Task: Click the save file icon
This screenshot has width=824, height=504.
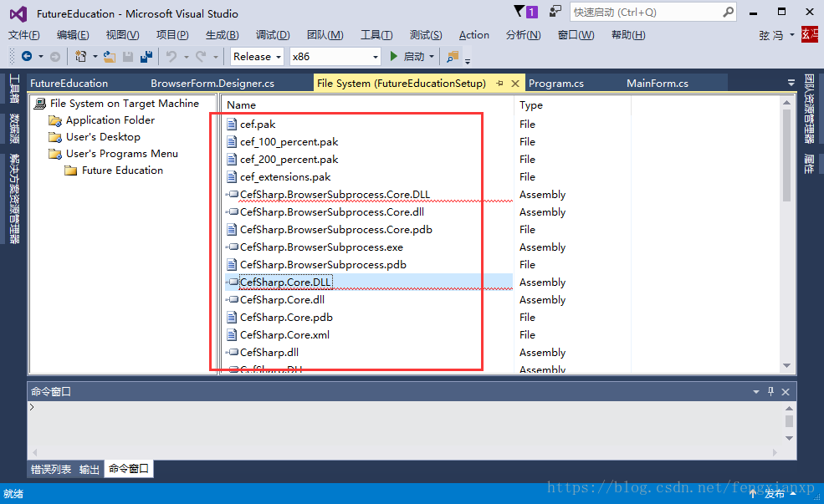Action: pyautogui.click(x=128, y=57)
